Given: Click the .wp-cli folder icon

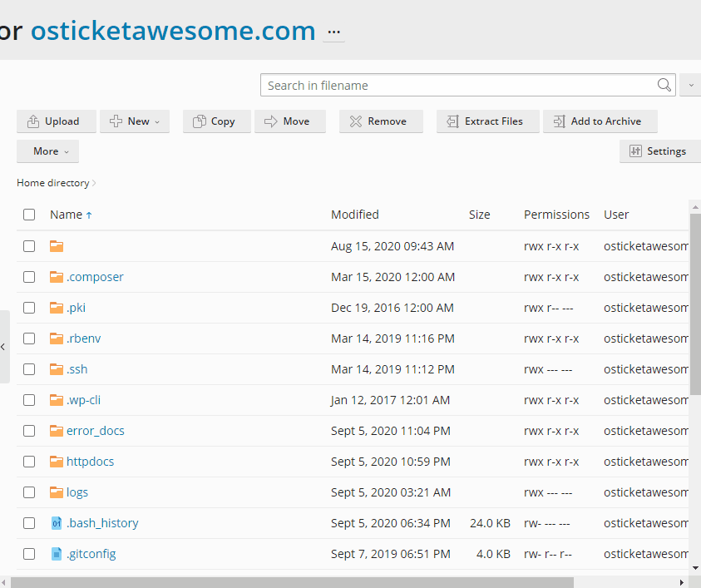Looking at the screenshot, I should 57,400.
